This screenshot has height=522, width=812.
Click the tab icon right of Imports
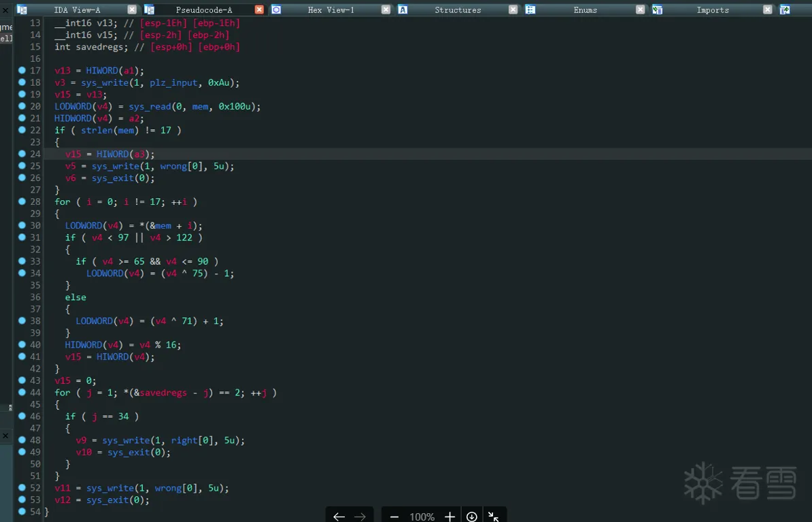[x=785, y=10]
